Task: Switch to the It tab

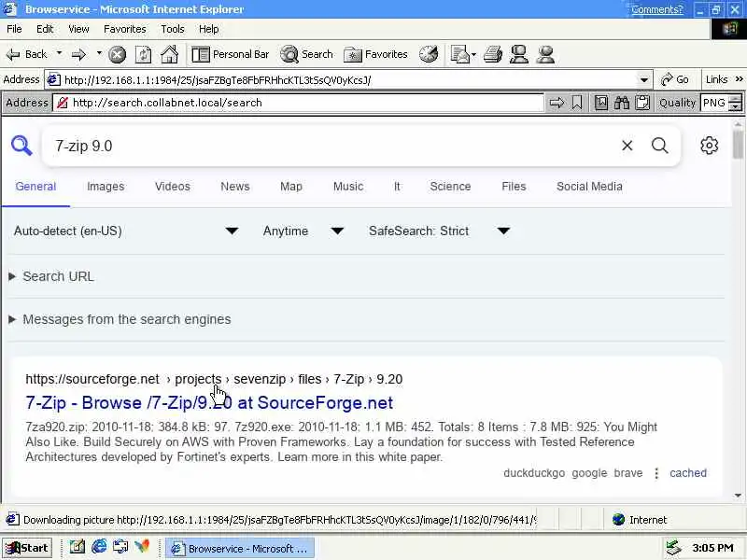Action: tap(397, 186)
